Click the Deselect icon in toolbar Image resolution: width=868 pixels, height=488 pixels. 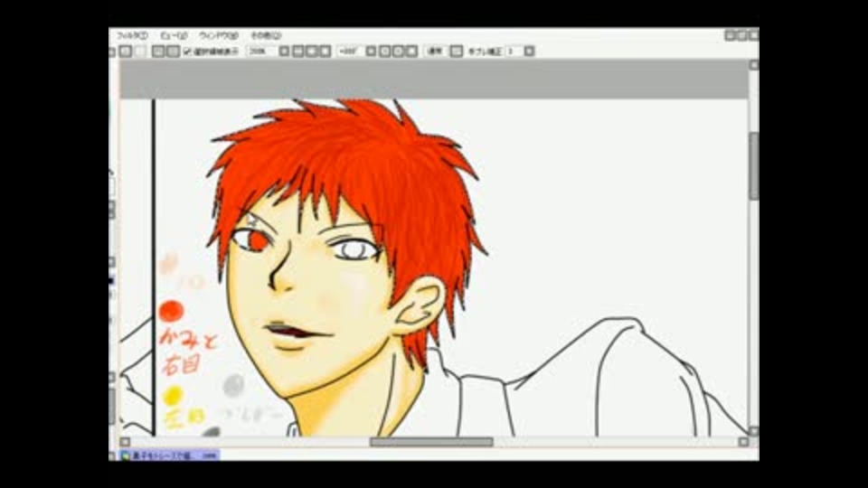point(158,51)
